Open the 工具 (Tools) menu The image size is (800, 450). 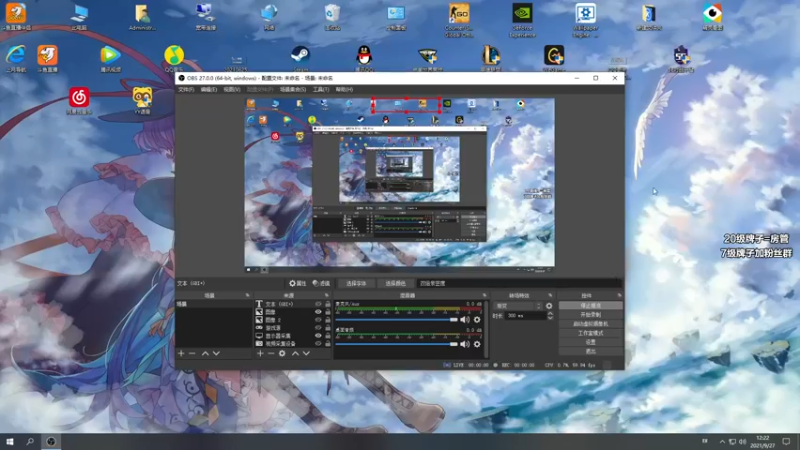(320, 89)
